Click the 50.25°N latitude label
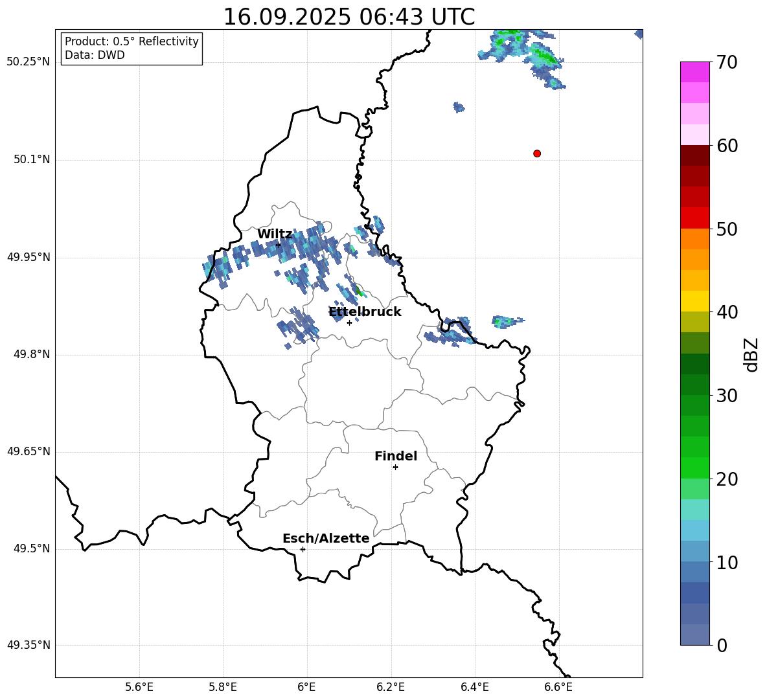This screenshot has width=767, height=700. (29, 62)
